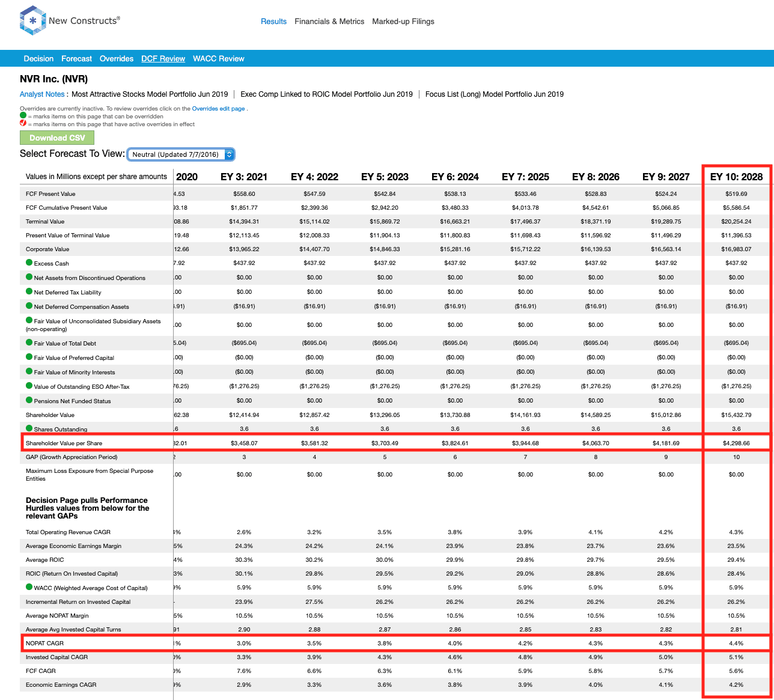The height and width of the screenshot is (700, 774).
Task: Click green dot beside Net Deferred Compensation Assets
Action: pos(29,306)
